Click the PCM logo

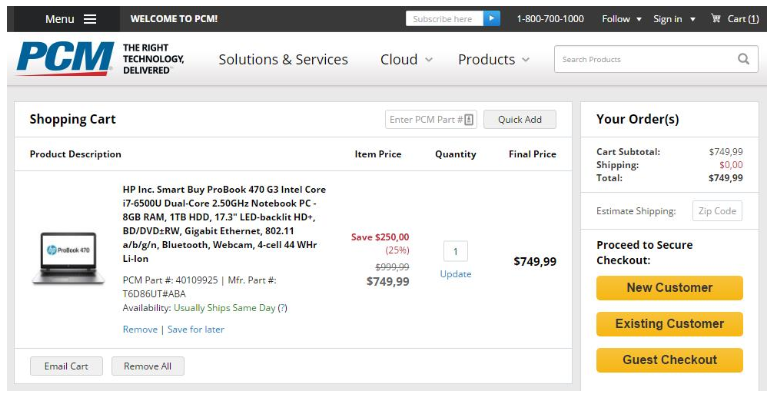coord(66,58)
